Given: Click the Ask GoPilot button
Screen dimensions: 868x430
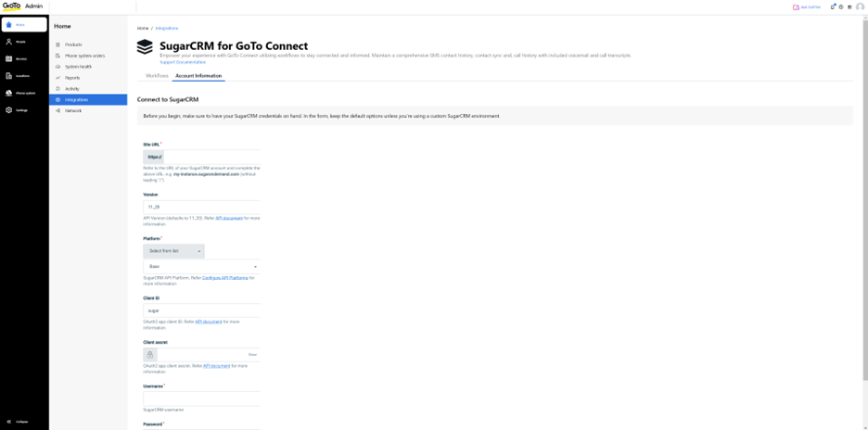Looking at the screenshot, I should click(x=807, y=6).
